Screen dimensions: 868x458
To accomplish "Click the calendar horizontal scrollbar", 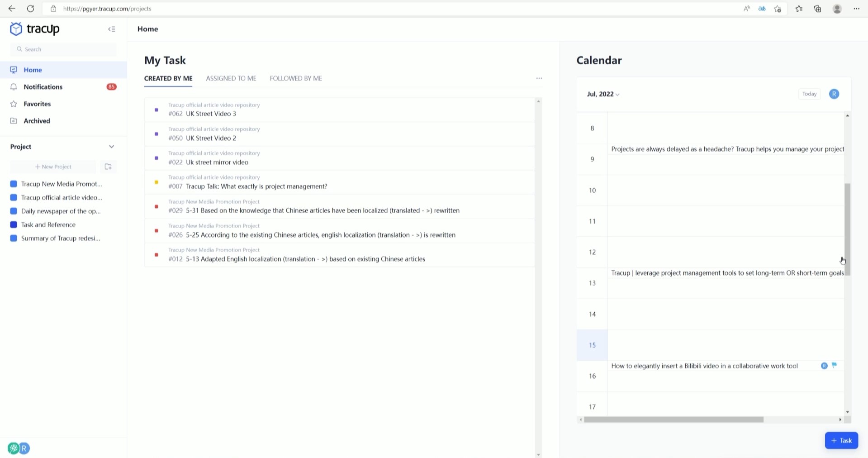I will [x=673, y=420].
